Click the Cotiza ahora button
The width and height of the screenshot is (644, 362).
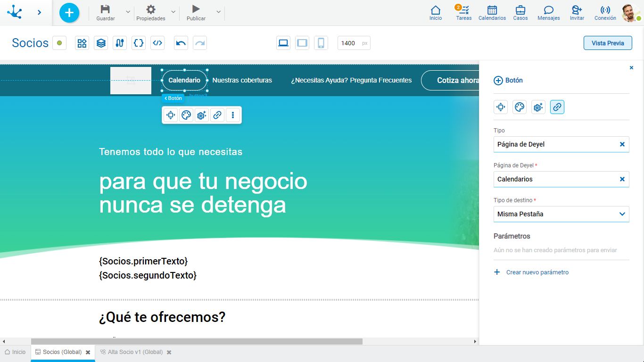450,80
